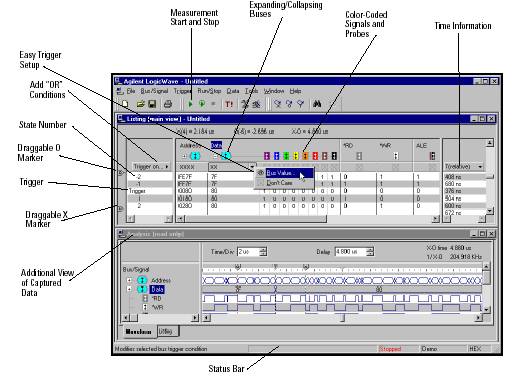Choose Don't Care from the popup menu
522x376 pixels.
click(x=279, y=183)
